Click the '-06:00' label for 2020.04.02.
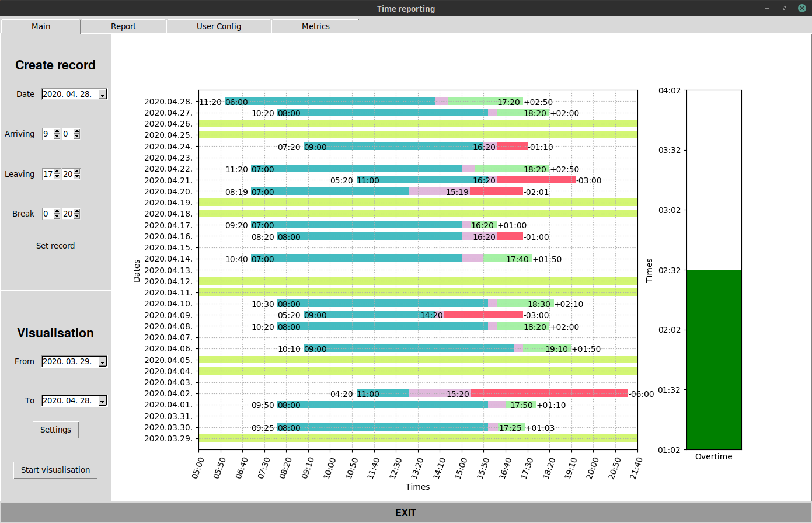 642,394
